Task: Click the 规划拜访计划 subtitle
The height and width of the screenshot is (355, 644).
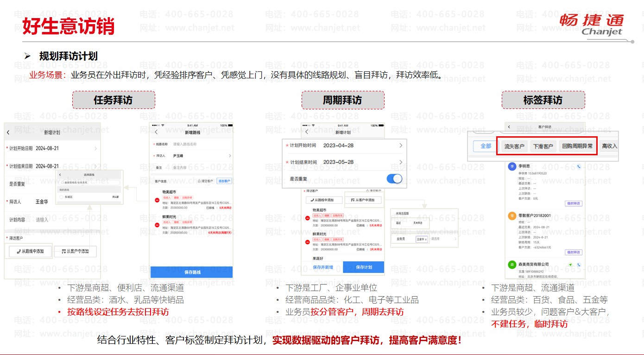Action: [x=69, y=57]
